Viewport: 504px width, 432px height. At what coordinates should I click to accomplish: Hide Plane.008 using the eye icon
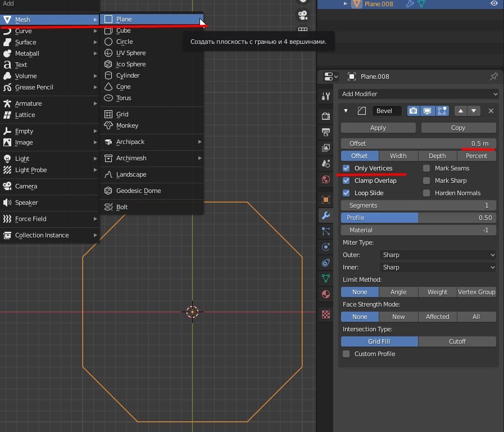494,4
